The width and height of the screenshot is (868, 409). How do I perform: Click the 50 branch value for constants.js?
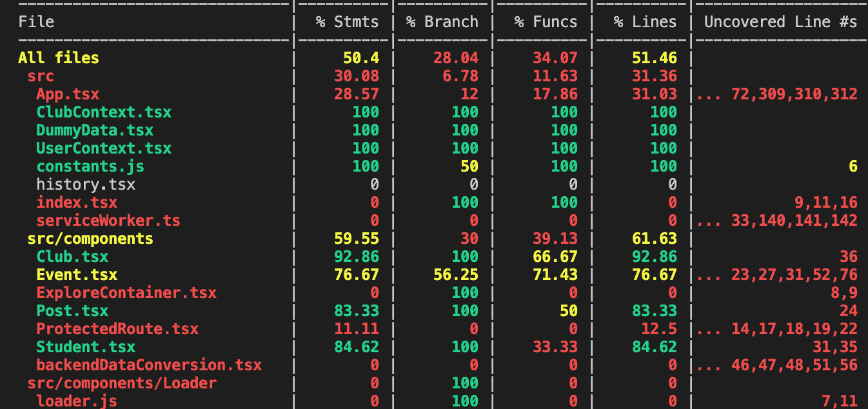pyautogui.click(x=469, y=166)
